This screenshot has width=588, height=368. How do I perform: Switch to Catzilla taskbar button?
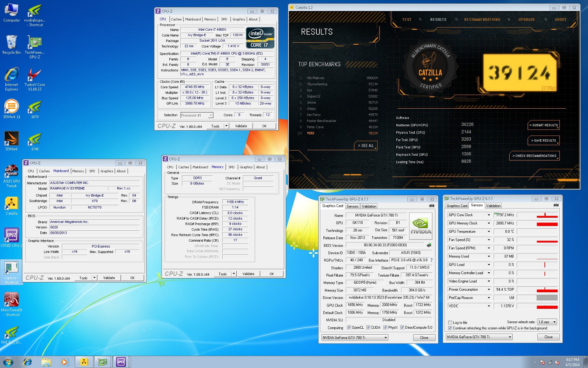[x=84, y=362]
